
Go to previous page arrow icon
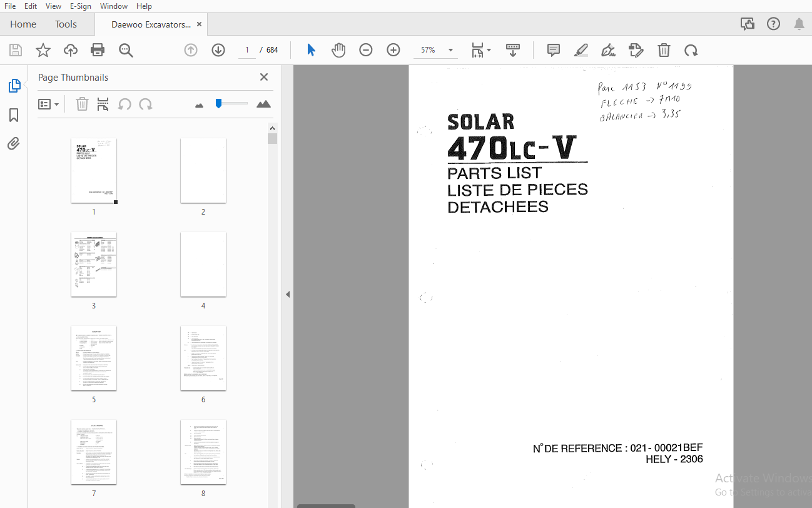coord(191,50)
